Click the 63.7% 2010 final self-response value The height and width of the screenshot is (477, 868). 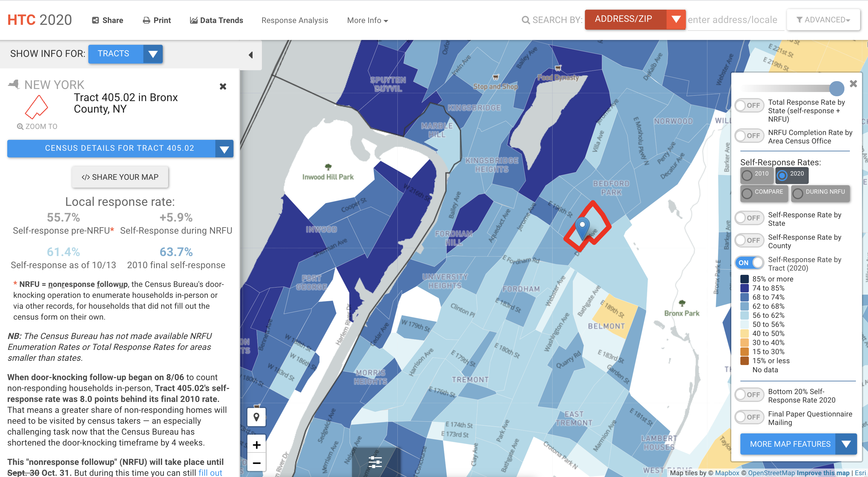176,252
